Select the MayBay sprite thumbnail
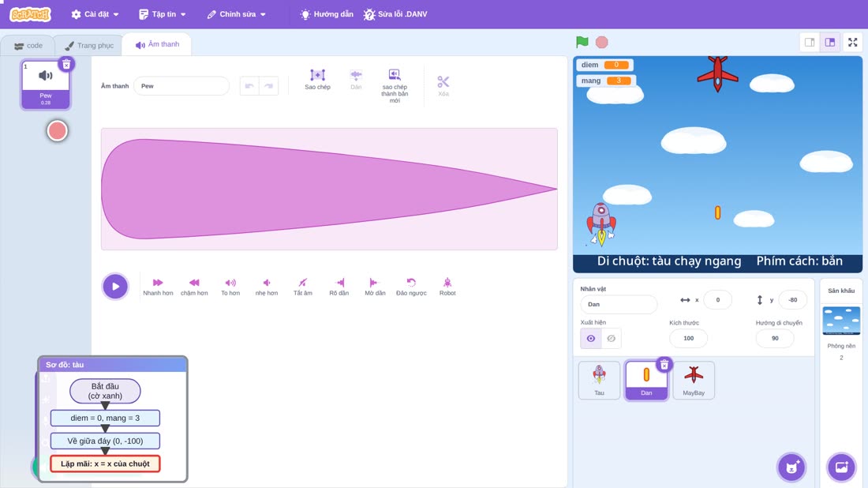The height and width of the screenshot is (488, 868). (x=693, y=380)
